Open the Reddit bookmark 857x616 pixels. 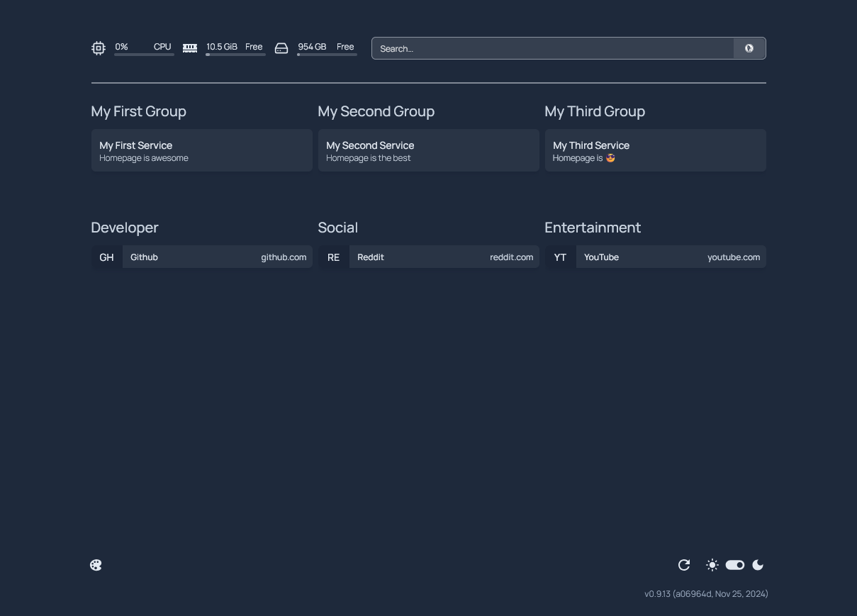tap(444, 257)
